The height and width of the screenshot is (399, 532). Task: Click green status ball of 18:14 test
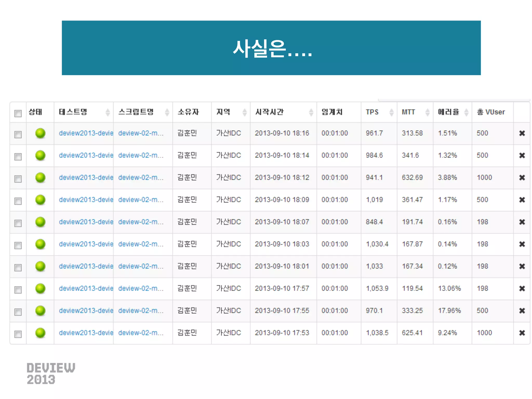tap(40, 155)
